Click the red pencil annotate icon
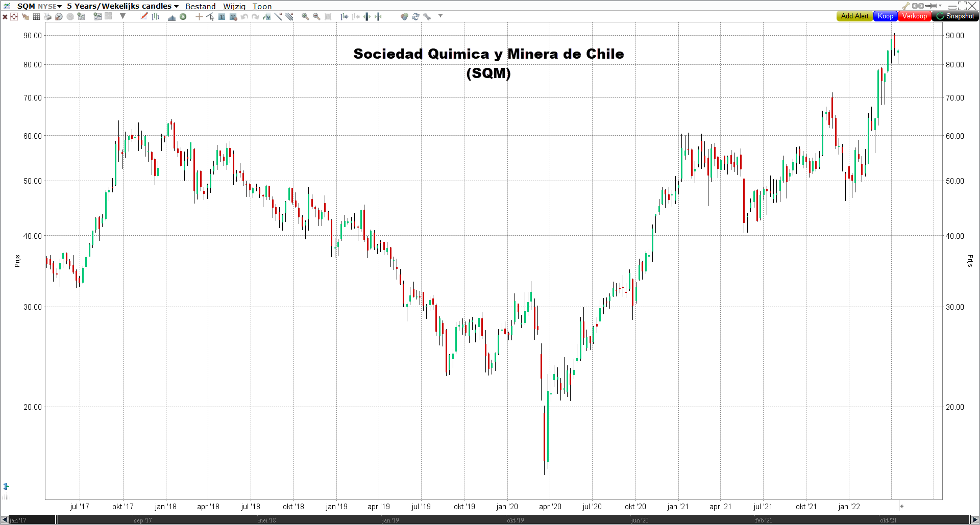The width and height of the screenshot is (980, 525). [144, 16]
